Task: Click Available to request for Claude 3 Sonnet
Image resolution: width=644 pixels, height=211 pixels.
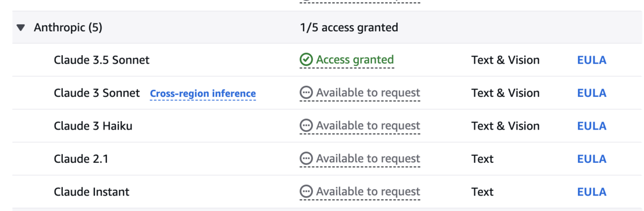Action: pyautogui.click(x=360, y=93)
